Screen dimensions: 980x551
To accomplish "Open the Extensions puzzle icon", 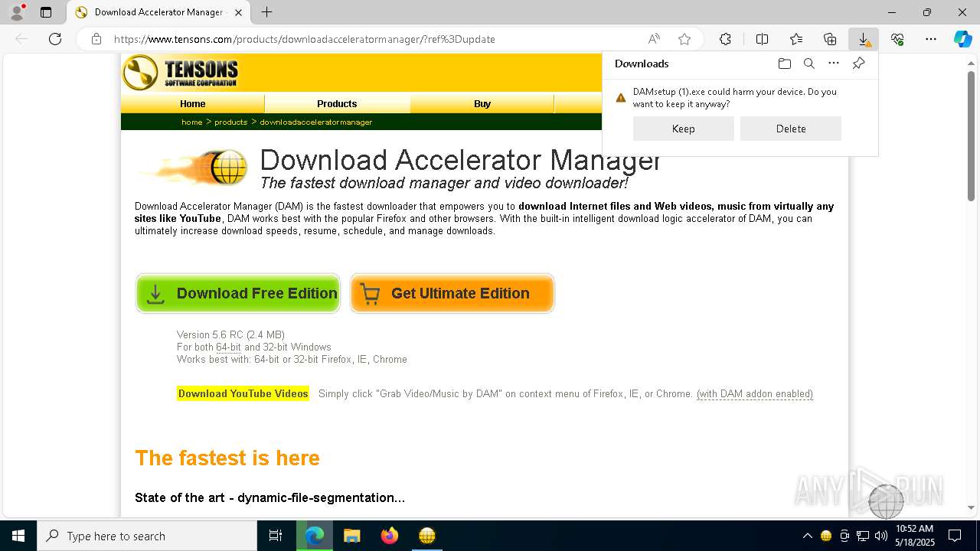I will tap(725, 39).
